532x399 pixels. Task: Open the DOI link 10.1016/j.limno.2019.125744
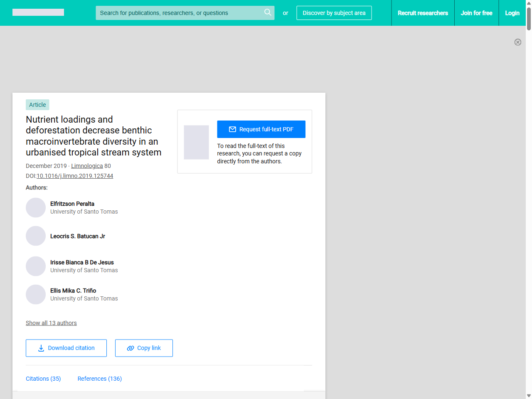(x=75, y=176)
